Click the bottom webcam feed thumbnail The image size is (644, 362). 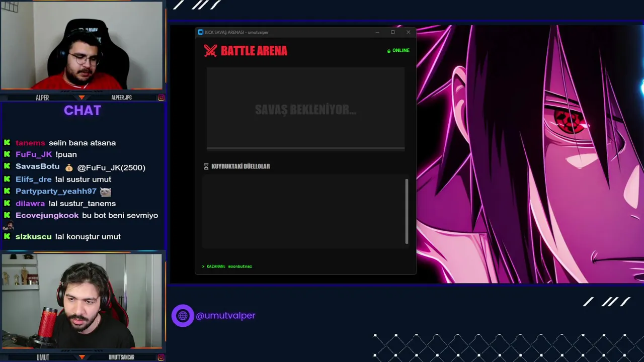tap(82, 301)
